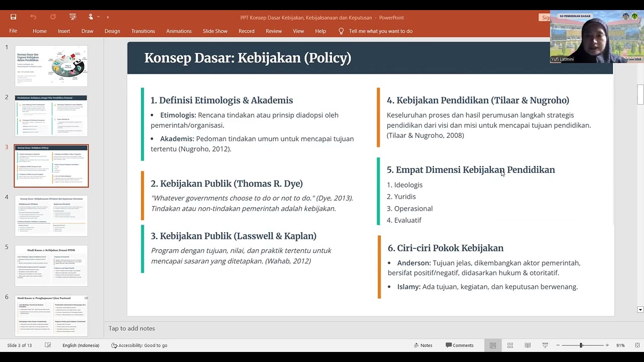
Task: Select the current slide 3 thumbnail
Action: pos(51,166)
